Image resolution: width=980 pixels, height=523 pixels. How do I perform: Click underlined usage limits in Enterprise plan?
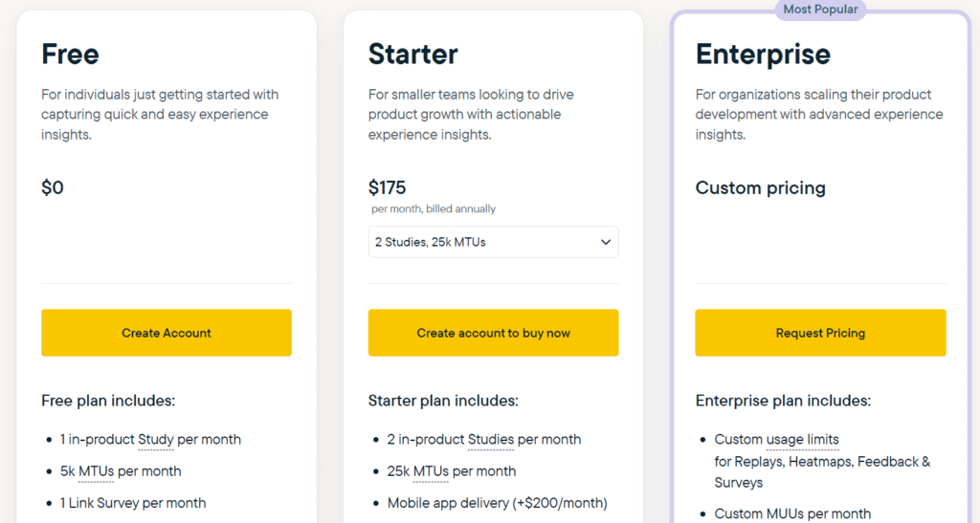point(802,440)
